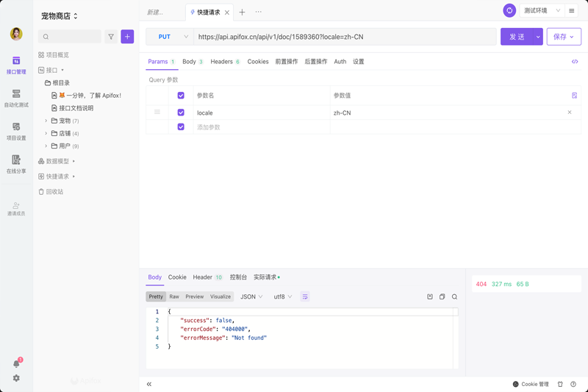Collapse the bottom panel with double chevron

point(149,384)
